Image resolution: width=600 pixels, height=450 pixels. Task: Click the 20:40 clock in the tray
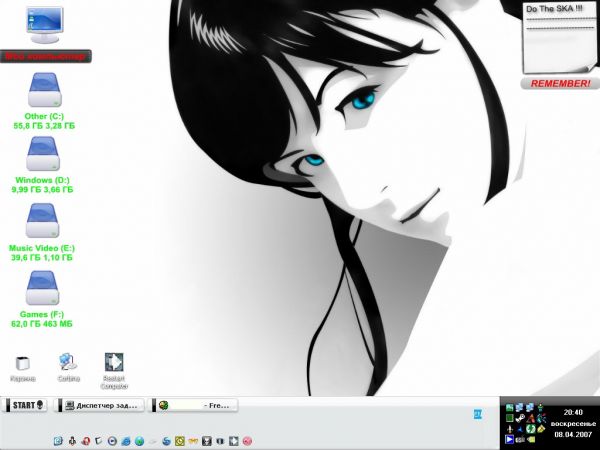click(x=573, y=412)
